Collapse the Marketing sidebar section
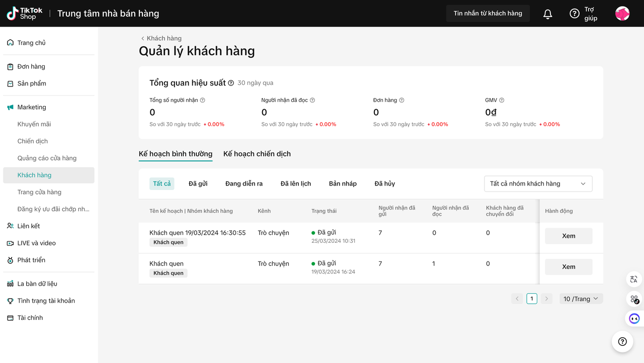 point(32,107)
